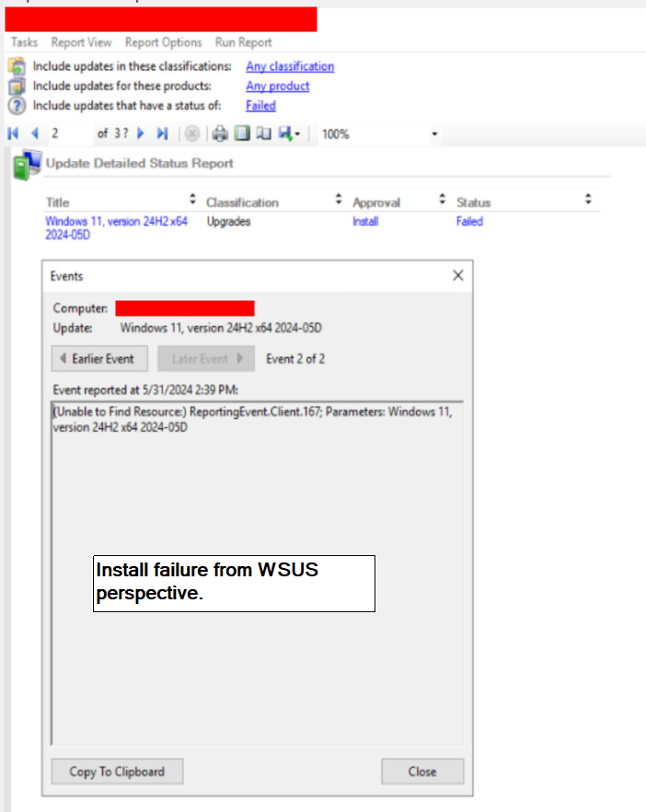This screenshot has width=646, height=812.
Task: Go to next report page
Action: [x=140, y=133]
